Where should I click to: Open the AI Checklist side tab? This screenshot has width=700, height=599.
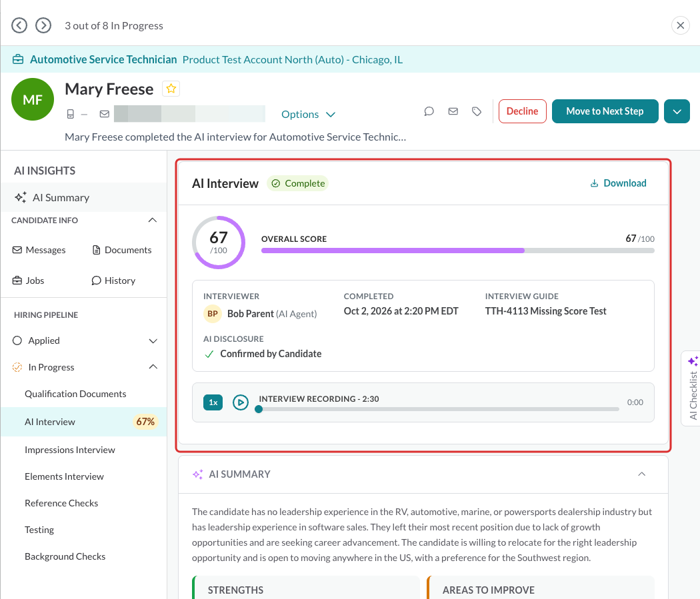[693, 388]
